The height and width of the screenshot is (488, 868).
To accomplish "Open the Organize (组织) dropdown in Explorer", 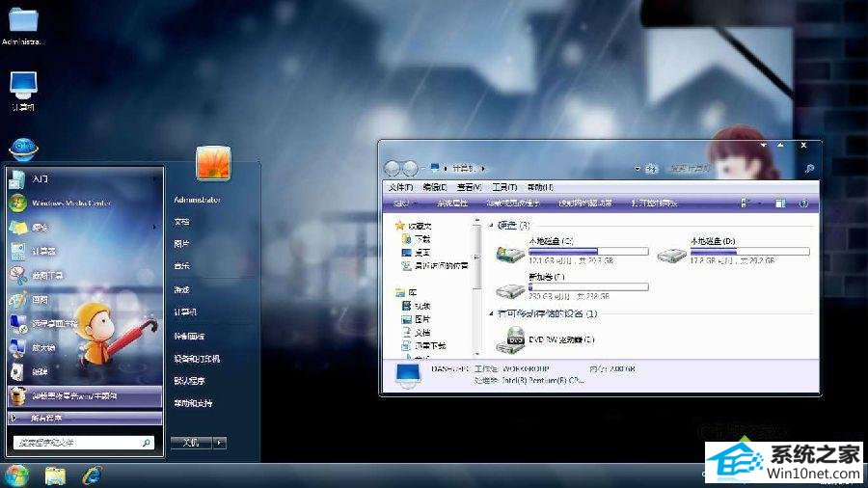I will click(404, 203).
